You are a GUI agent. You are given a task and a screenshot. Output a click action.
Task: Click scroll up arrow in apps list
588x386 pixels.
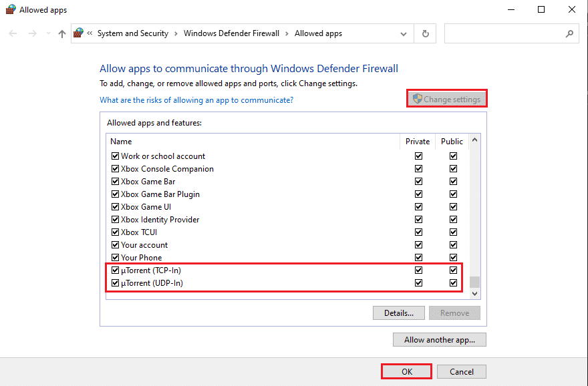point(474,141)
